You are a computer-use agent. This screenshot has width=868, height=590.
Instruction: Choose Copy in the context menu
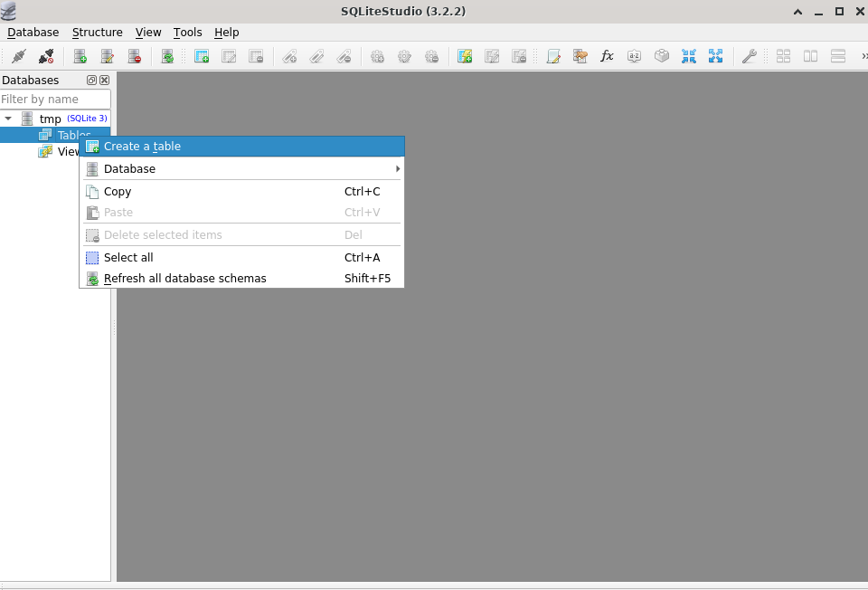(242, 192)
